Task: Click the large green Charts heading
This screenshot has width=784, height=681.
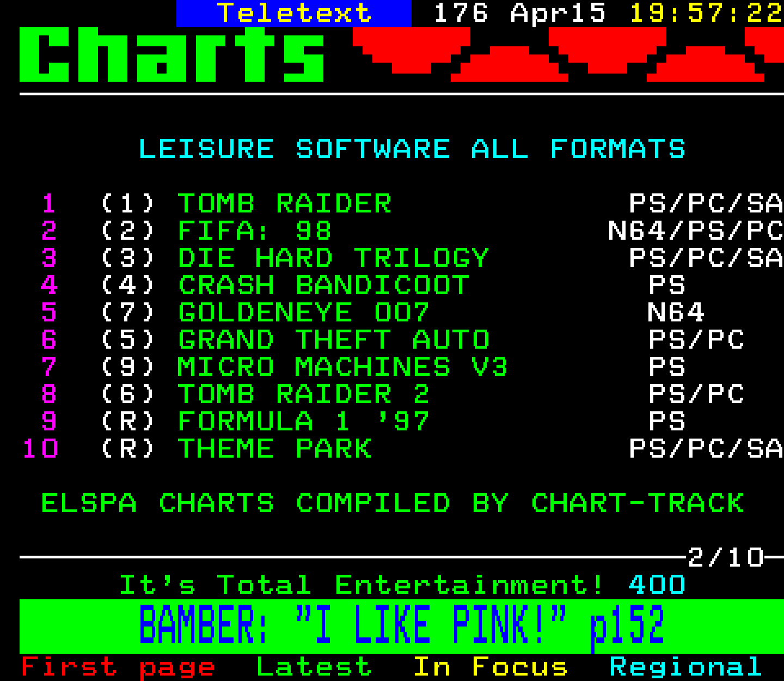Action: click(172, 54)
